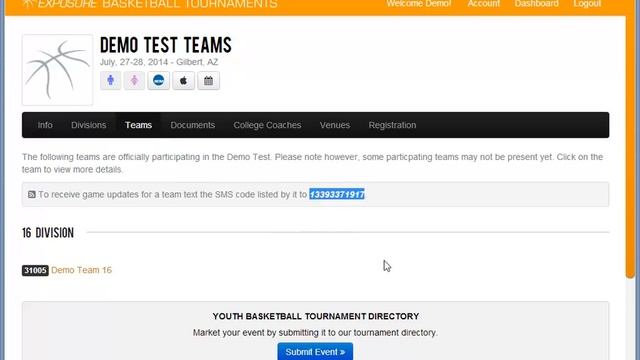Click the 16 Division heading
This screenshot has height=360, width=640.
[x=48, y=233]
